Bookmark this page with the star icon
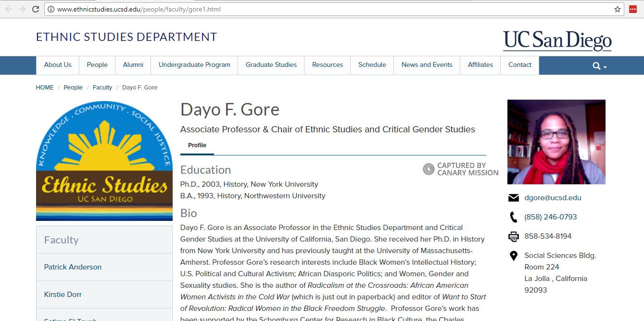This screenshot has height=321, width=644. pyautogui.click(x=618, y=9)
